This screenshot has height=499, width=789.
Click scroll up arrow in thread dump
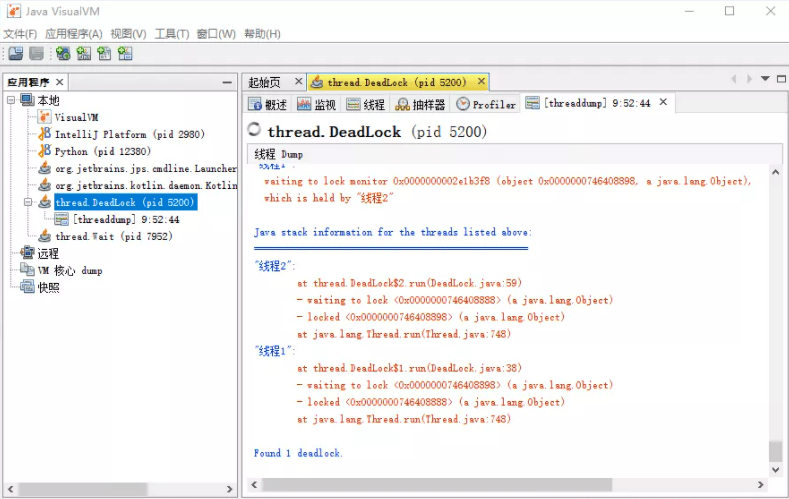(775, 172)
